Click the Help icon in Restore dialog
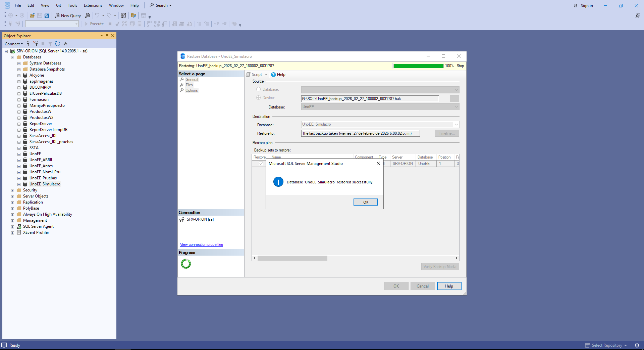 [x=278, y=75]
